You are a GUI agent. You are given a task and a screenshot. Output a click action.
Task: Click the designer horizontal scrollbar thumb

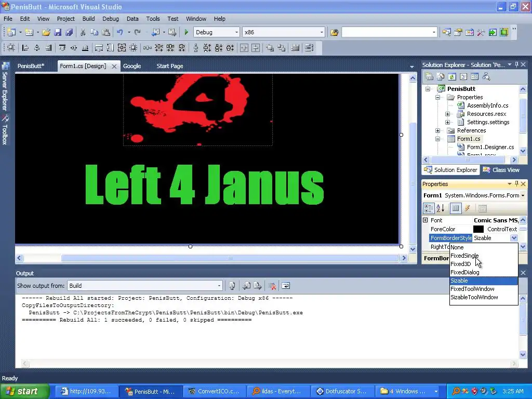(230, 258)
